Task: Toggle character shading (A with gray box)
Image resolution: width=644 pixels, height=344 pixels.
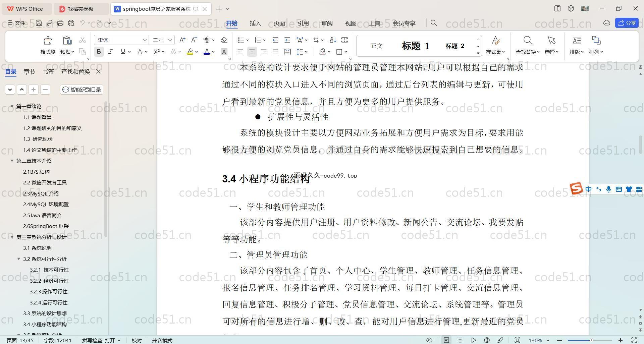Action: 224,52
